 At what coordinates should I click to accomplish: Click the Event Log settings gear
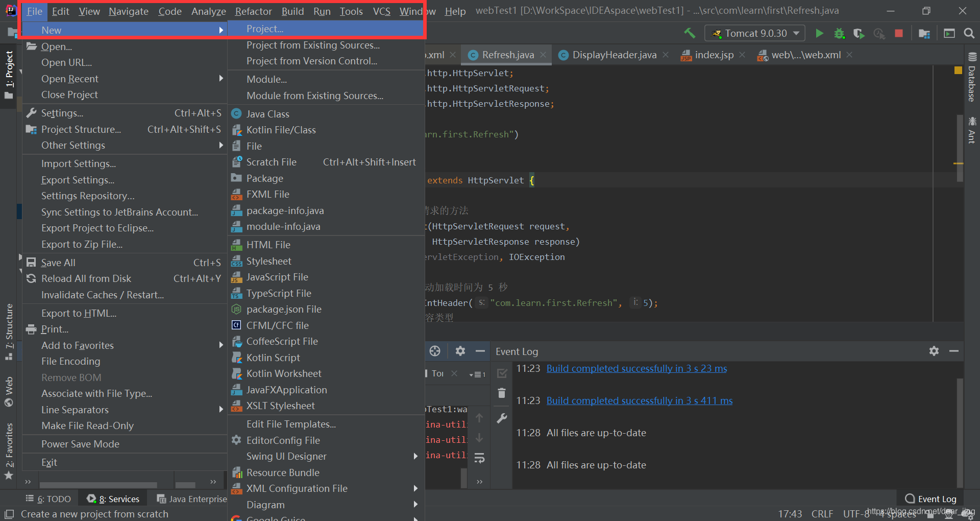934,351
